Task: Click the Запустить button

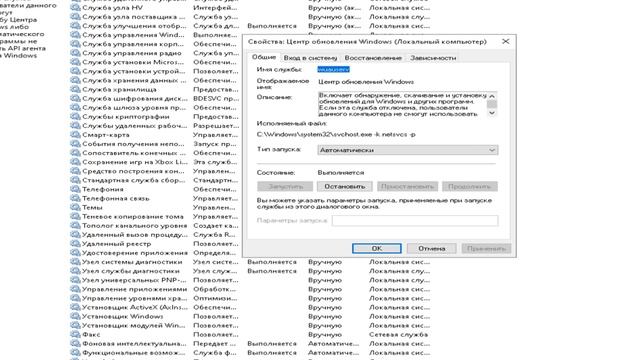Action: (285, 187)
